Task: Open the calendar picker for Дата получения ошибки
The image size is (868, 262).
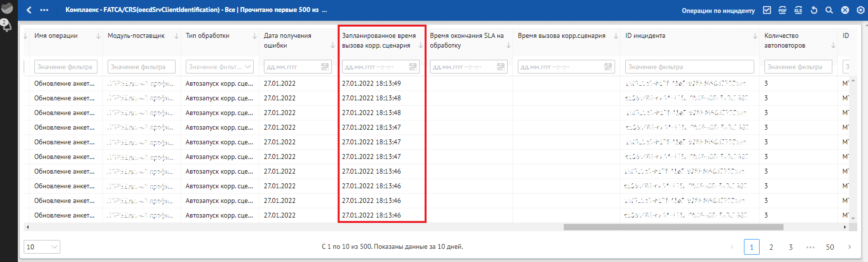Action: tap(324, 67)
